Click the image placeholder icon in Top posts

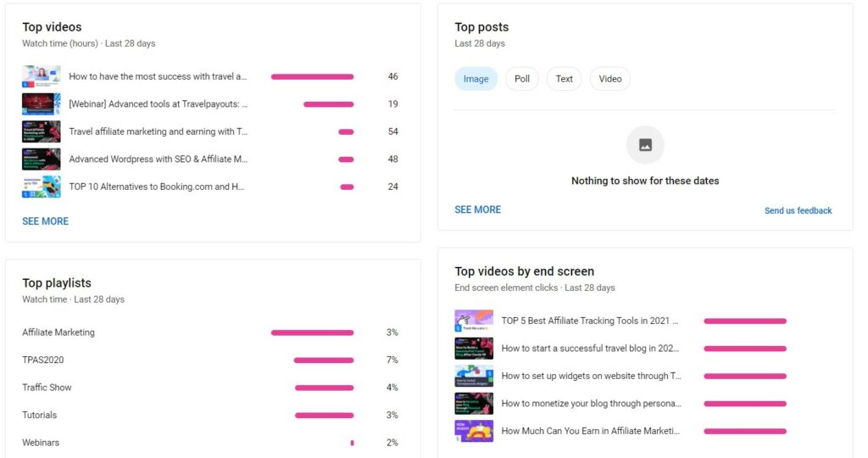(645, 145)
